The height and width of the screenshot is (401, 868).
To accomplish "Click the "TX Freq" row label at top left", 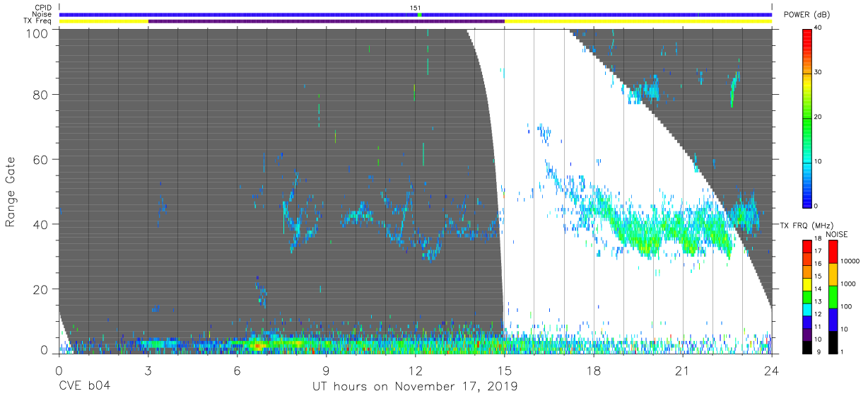I will [39, 22].
